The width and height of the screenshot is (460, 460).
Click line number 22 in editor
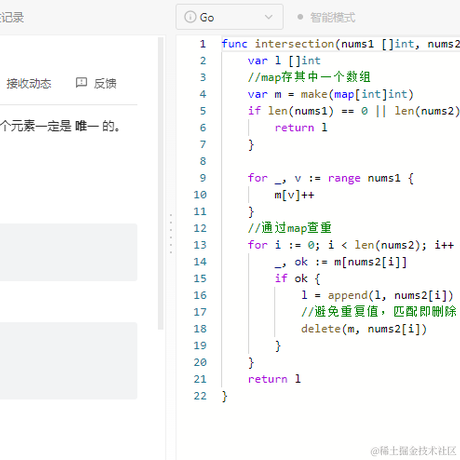(x=200, y=396)
